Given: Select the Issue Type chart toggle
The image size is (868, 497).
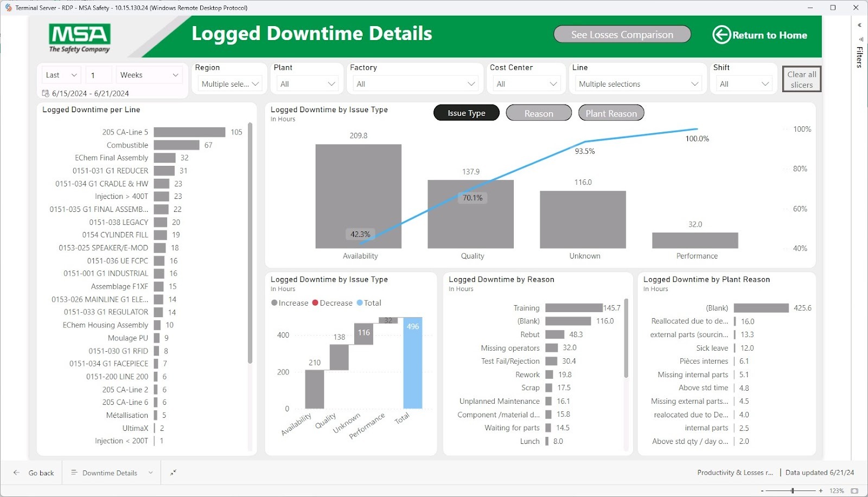Looking at the screenshot, I should [x=466, y=113].
